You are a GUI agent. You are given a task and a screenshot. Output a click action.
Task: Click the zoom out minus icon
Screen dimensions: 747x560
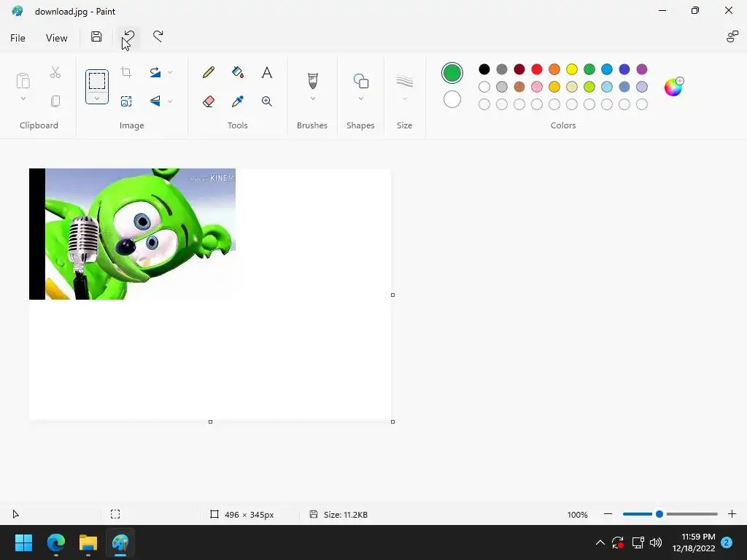coord(608,514)
